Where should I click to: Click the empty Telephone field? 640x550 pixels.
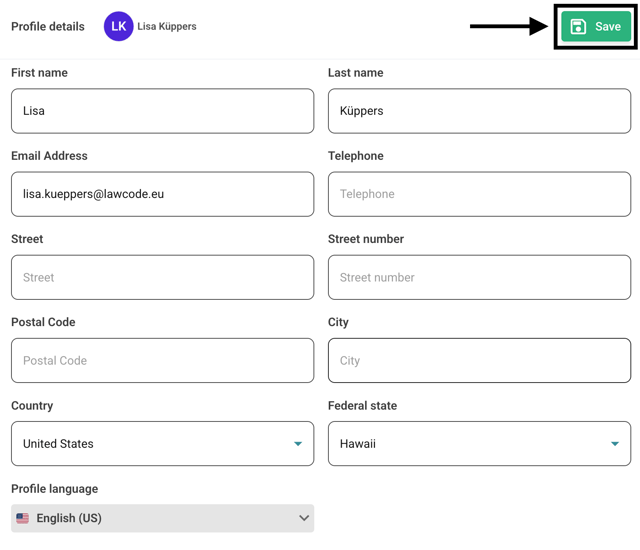479,194
